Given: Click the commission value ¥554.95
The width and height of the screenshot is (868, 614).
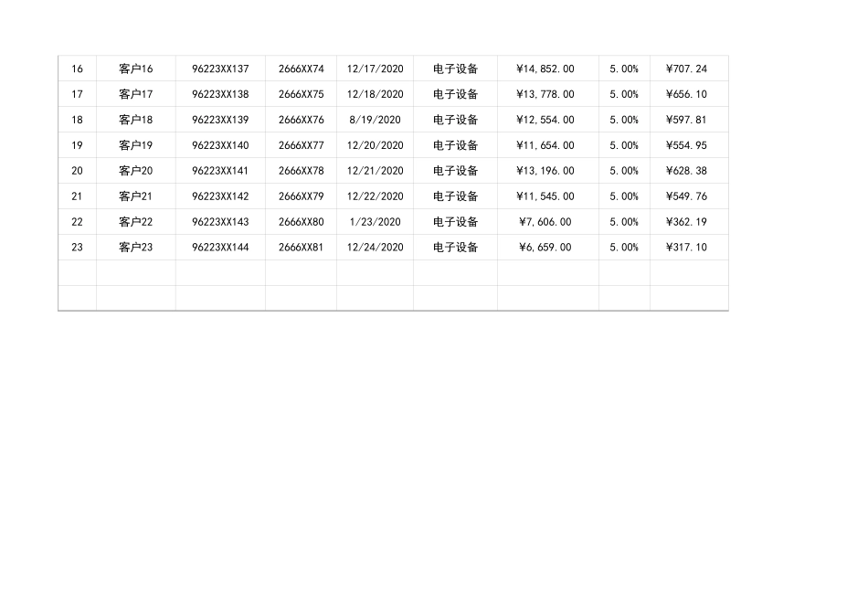Looking at the screenshot, I should coord(687,145).
